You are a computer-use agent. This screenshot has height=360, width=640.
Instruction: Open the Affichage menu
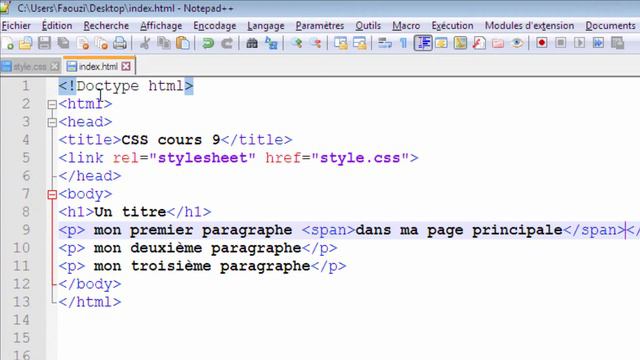coord(161,26)
